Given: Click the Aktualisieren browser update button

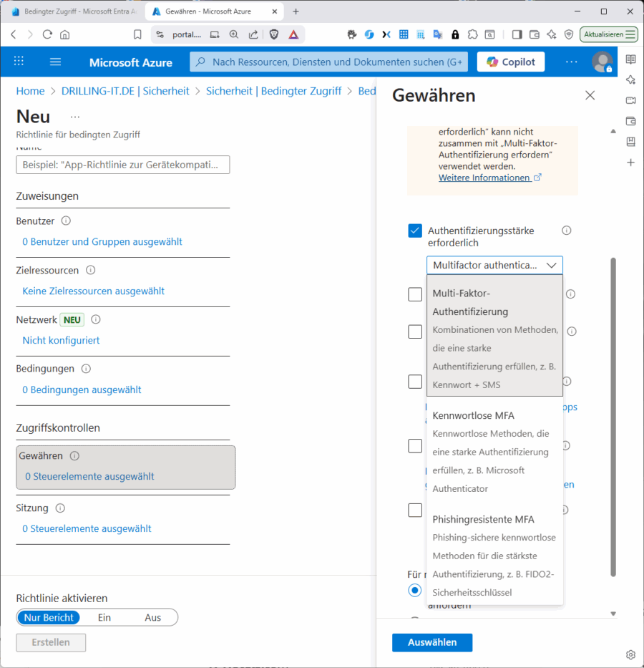Looking at the screenshot, I should pos(609,34).
